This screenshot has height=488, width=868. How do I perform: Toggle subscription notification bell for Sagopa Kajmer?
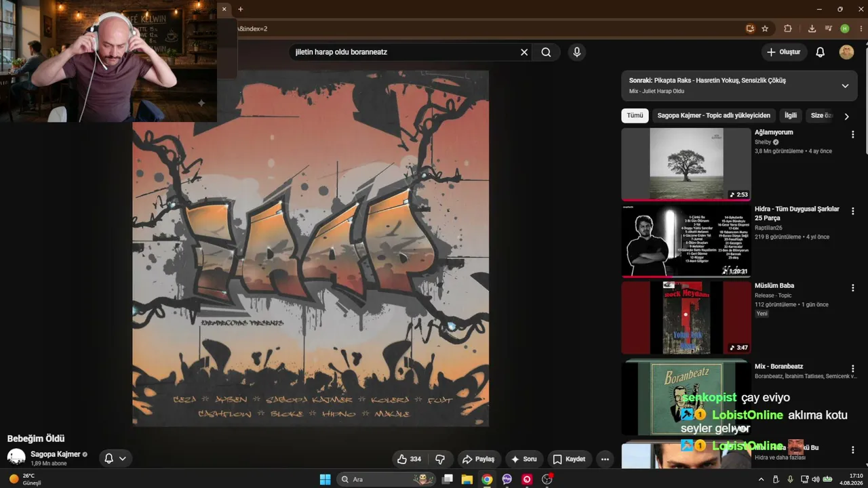click(115, 458)
